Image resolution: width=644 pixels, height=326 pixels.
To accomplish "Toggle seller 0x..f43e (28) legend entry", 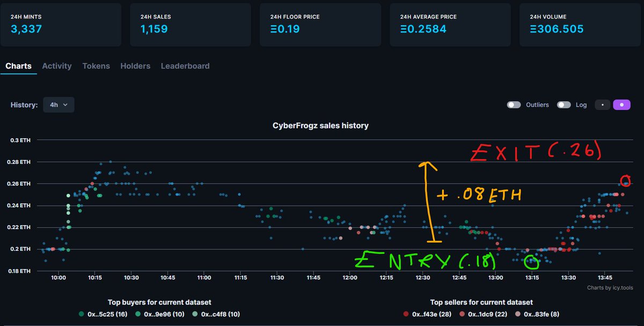I will pyautogui.click(x=428, y=314).
